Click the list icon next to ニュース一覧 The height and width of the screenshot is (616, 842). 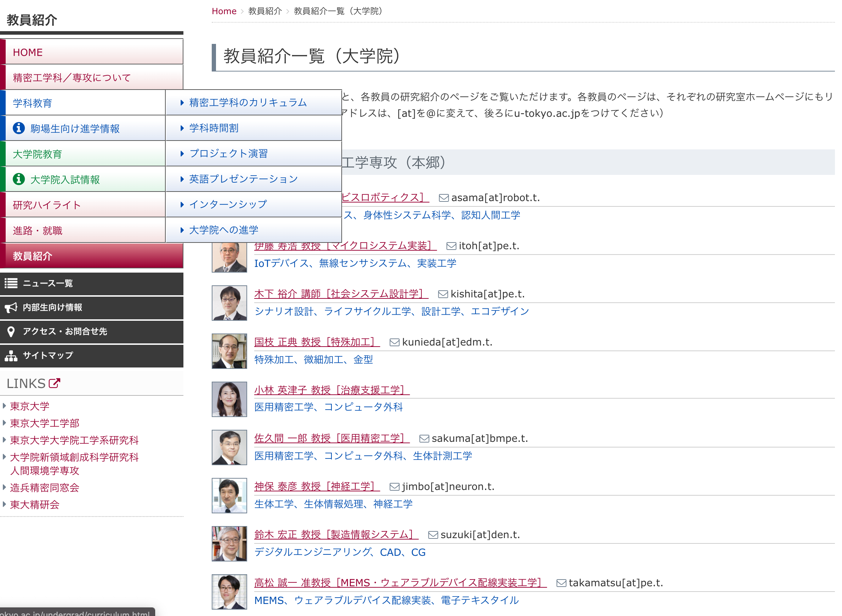pyautogui.click(x=11, y=283)
